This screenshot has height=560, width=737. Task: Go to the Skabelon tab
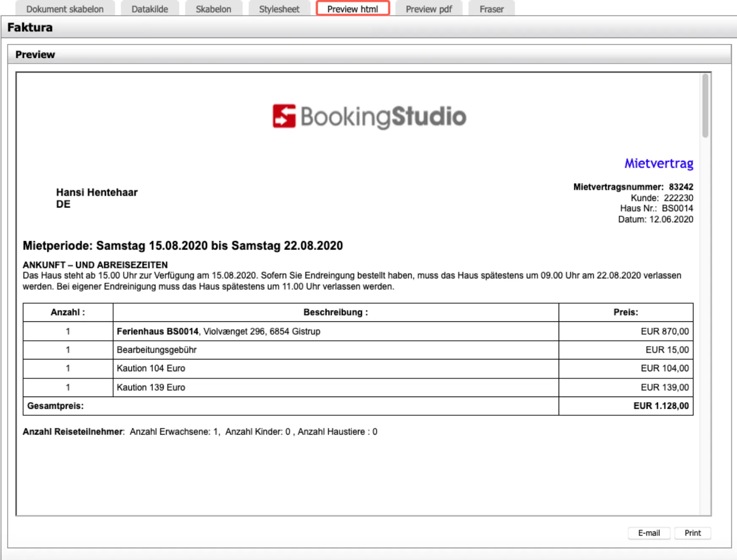click(213, 9)
